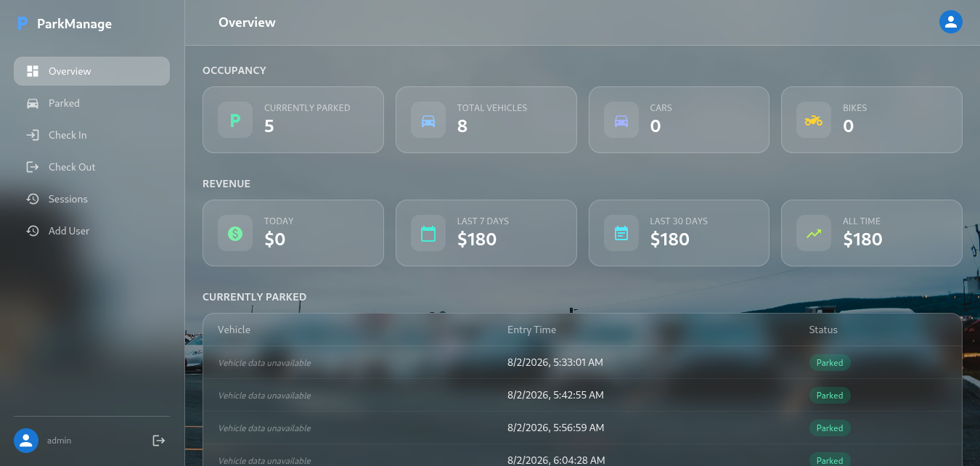Open the user profile avatar in header
980x466 pixels.
pos(951,22)
